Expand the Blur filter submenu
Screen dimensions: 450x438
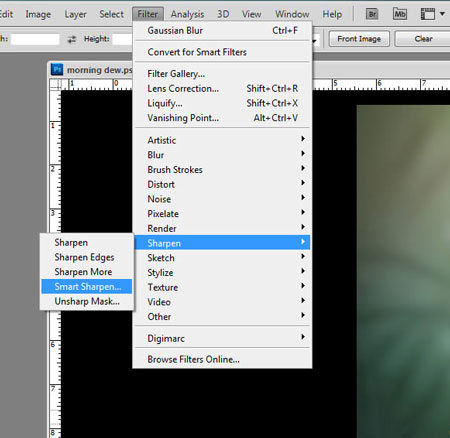tap(222, 155)
